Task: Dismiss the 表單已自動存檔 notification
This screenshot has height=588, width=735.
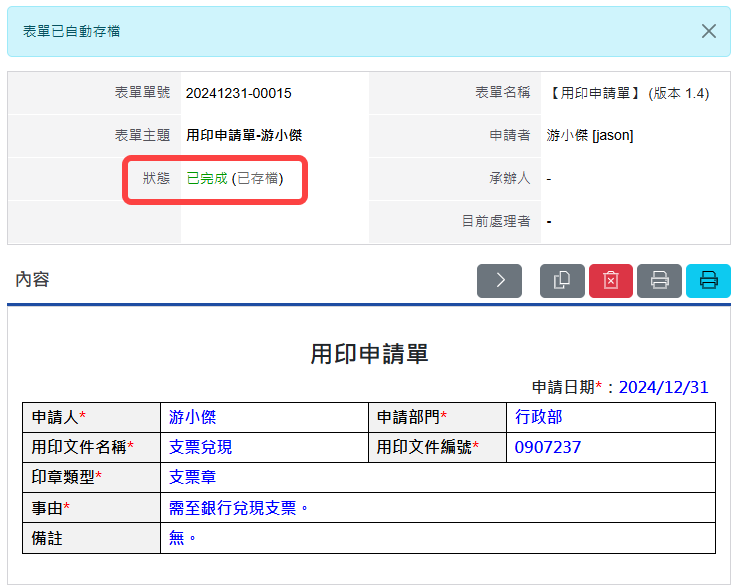Action: [708, 31]
